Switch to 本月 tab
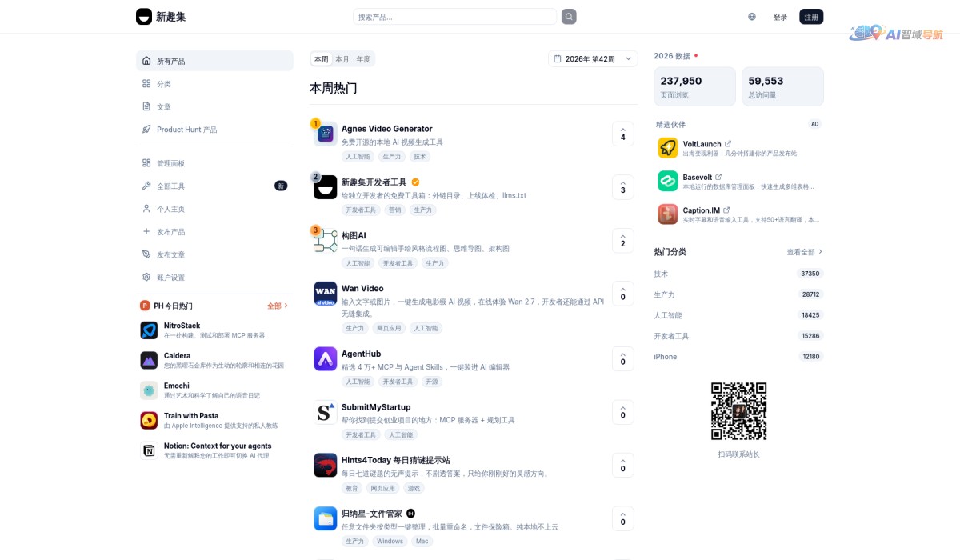The image size is (960, 560). 342,59
